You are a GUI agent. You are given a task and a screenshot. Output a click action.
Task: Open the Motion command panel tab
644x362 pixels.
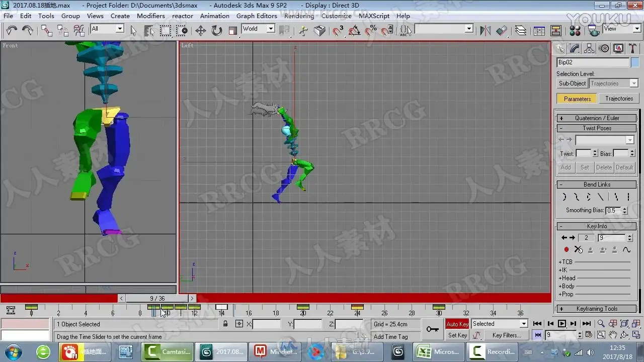click(x=604, y=48)
